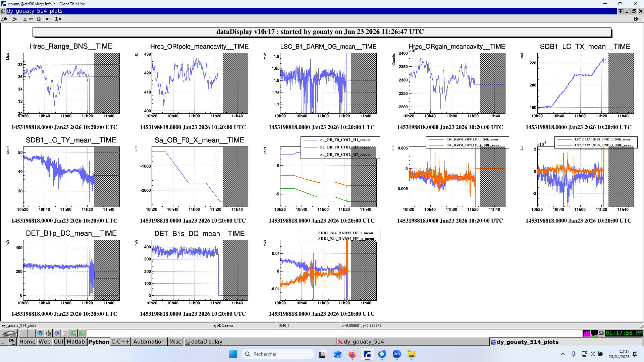Viewport: 644px width, 362px height.
Task: Open the IceWM start menu button
Action: [9, 333]
